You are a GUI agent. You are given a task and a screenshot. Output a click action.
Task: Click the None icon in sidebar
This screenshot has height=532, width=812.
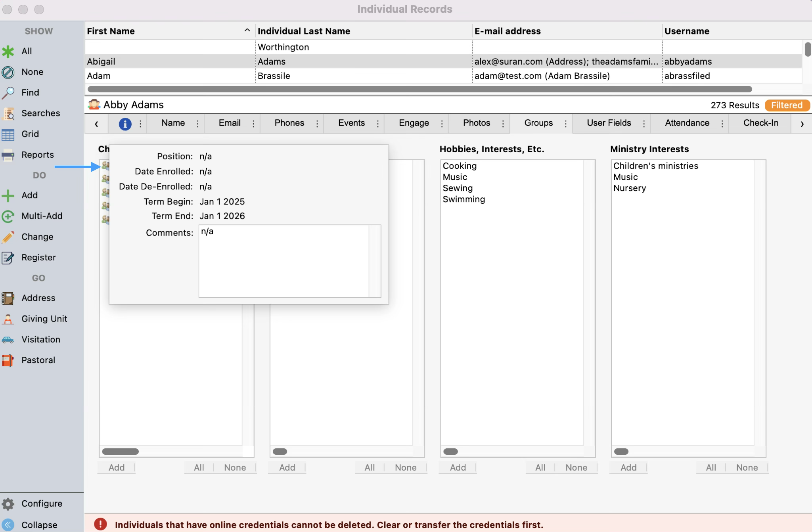(8, 72)
